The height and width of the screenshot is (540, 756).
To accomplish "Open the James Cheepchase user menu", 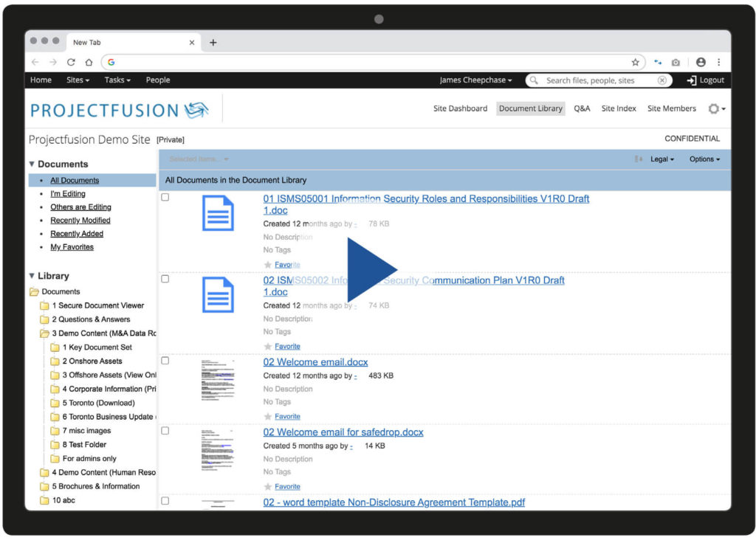I will point(476,80).
